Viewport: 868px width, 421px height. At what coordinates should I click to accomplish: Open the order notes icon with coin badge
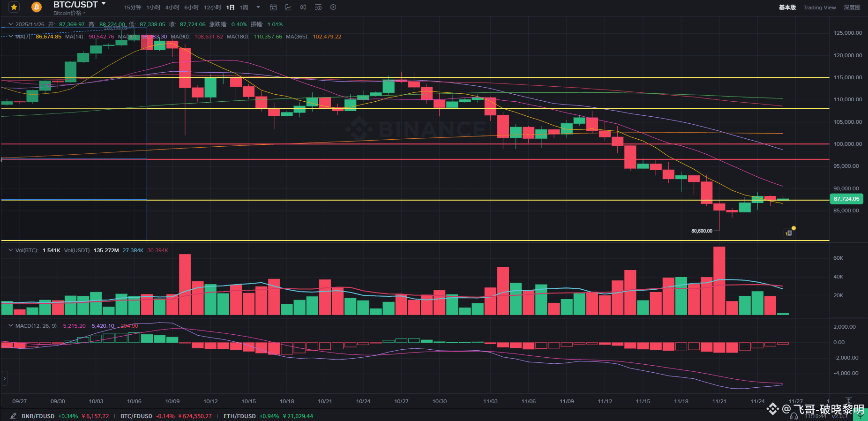pos(790,232)
